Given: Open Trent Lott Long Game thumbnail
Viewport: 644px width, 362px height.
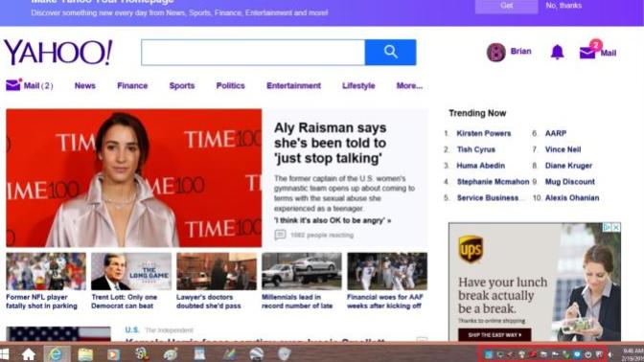Looking at the screenshot, I should tap(131, 271).
